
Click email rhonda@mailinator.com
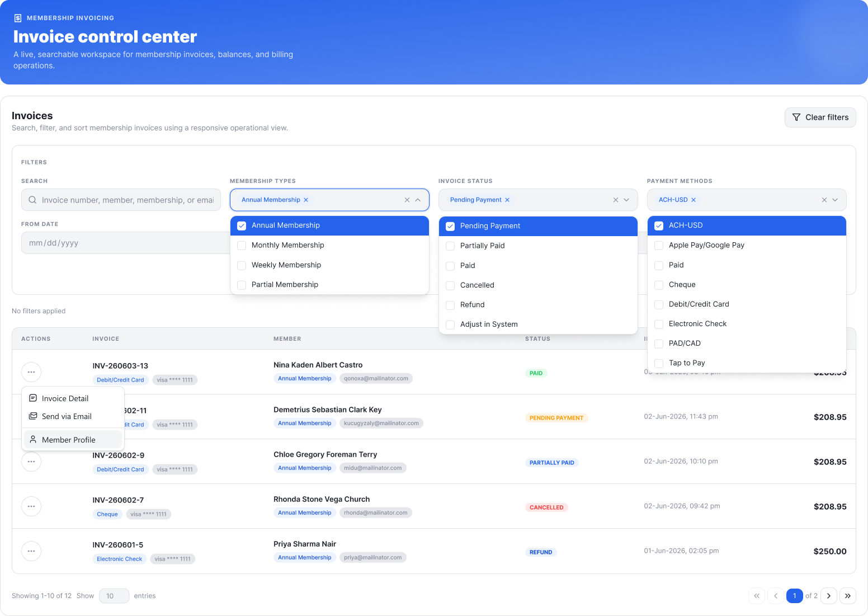click(376, 512)
